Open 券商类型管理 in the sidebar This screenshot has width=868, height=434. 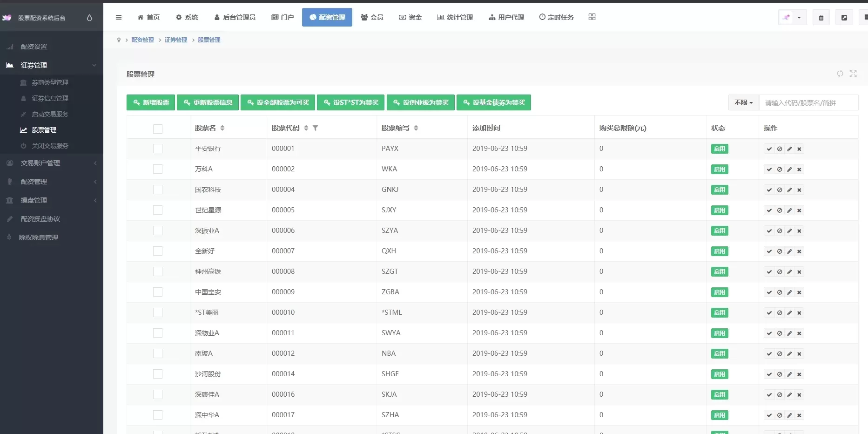click(x=50, y=82)
